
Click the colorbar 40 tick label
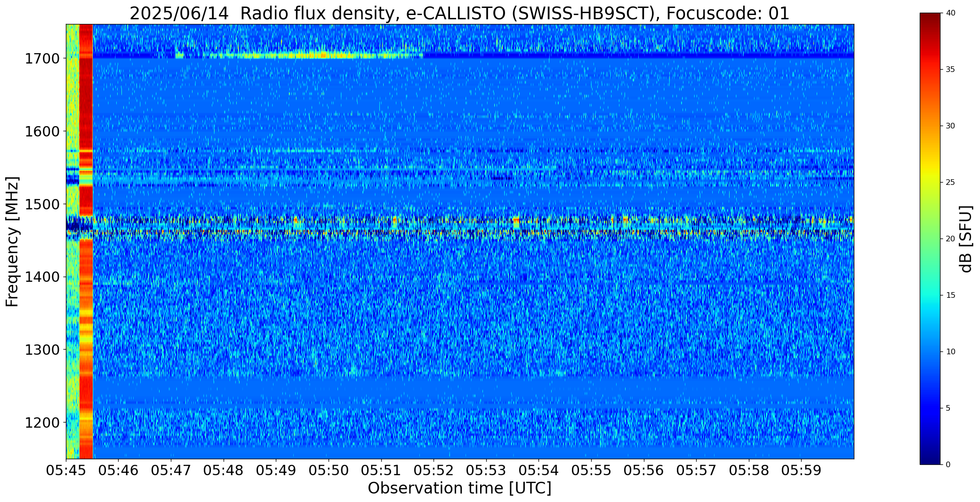point(950,13)
